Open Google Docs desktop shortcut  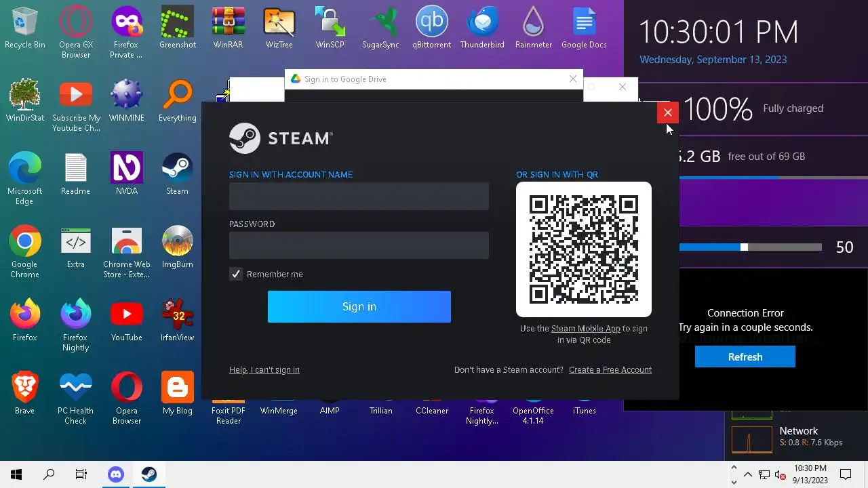point(584,28)
